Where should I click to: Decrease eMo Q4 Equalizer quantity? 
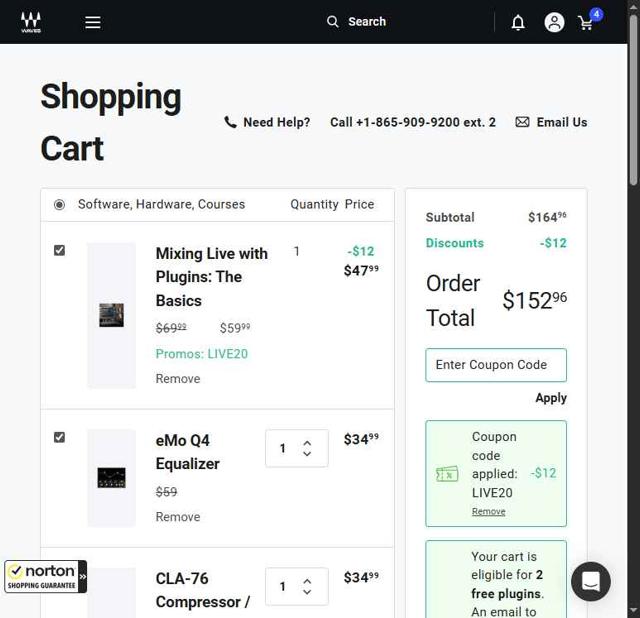tap(307, 453)
